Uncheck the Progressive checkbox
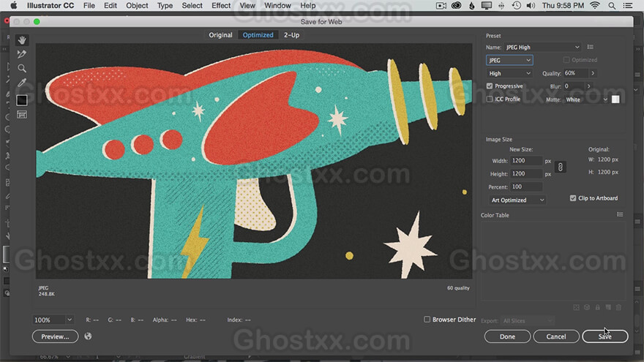 pos(490,86)
